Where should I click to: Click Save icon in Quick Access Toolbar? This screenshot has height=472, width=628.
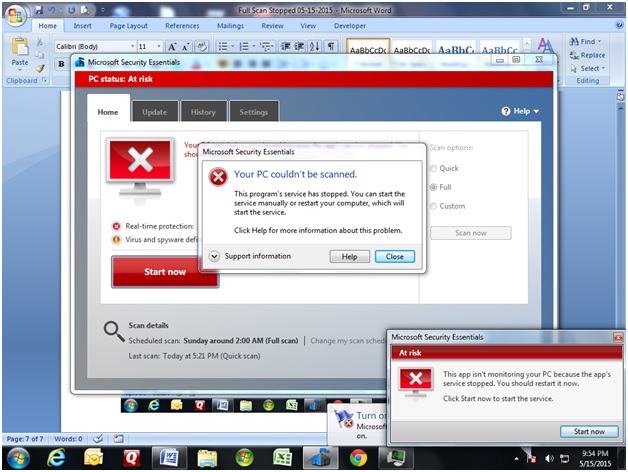38,10
